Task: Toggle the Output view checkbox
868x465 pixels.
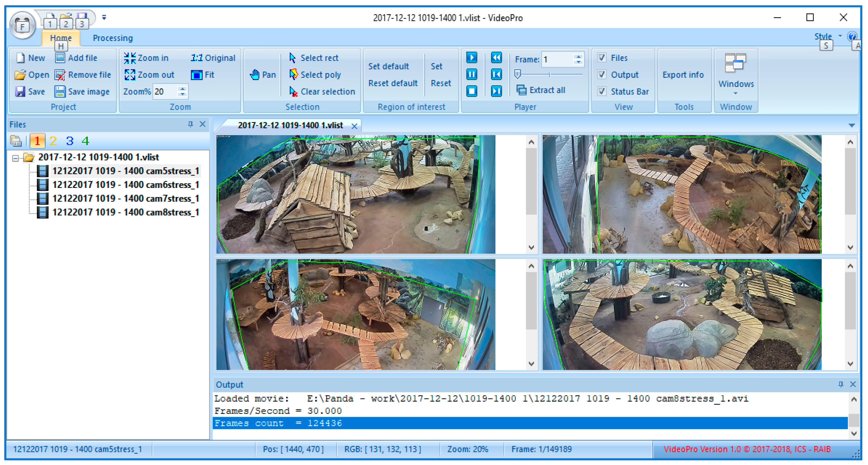Action: [602, 74]
